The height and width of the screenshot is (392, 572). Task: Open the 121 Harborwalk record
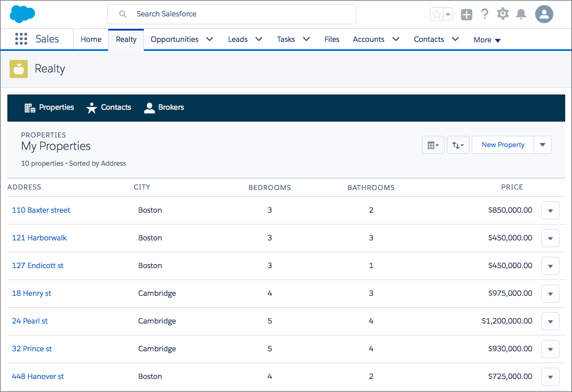coord(40,238)
